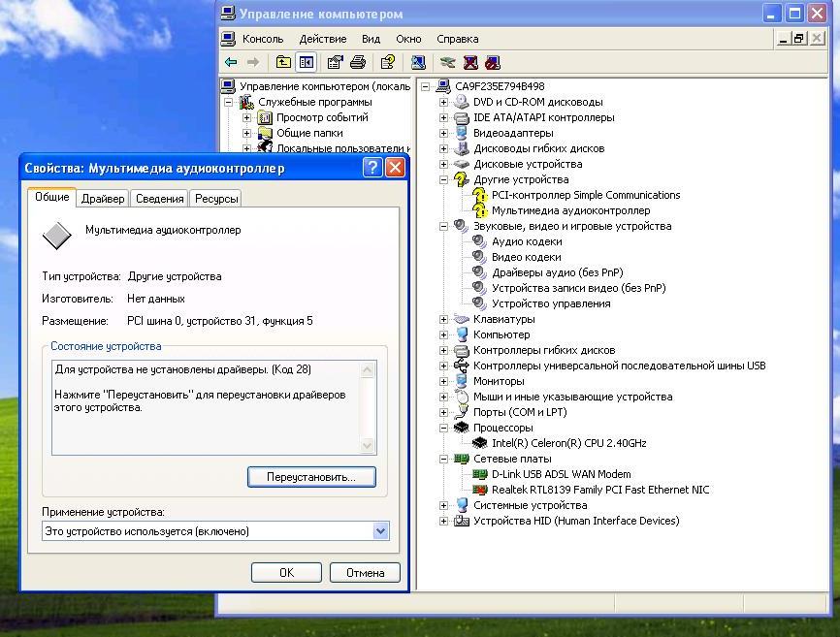
Task: Expand the DVD и CD-ROM дисководы node
Action: [x=444, y=102]
